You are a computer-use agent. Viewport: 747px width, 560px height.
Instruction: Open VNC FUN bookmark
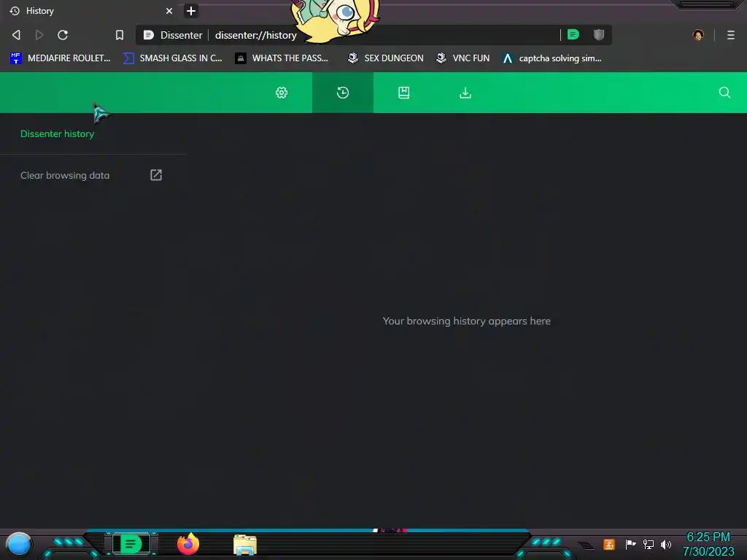tap(463, 58)
